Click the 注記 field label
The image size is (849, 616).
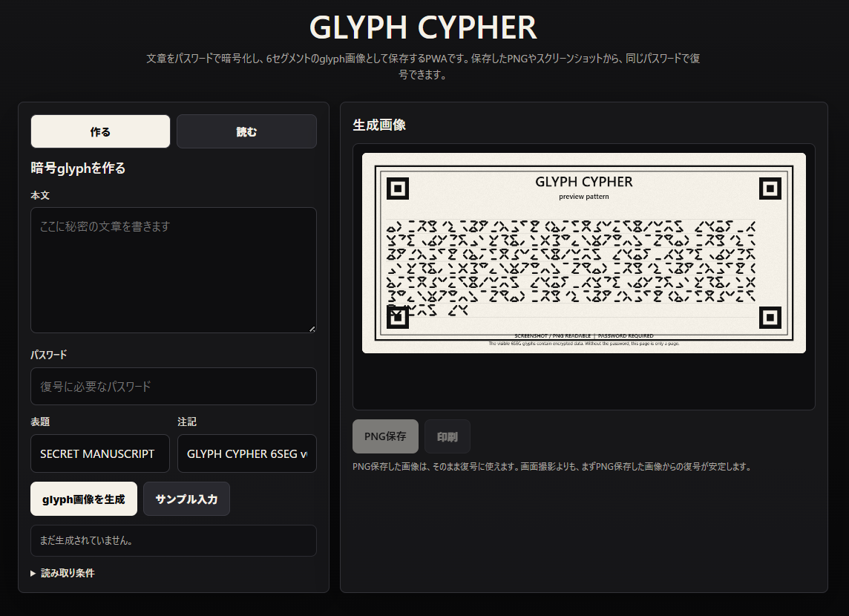pos(187,422)
